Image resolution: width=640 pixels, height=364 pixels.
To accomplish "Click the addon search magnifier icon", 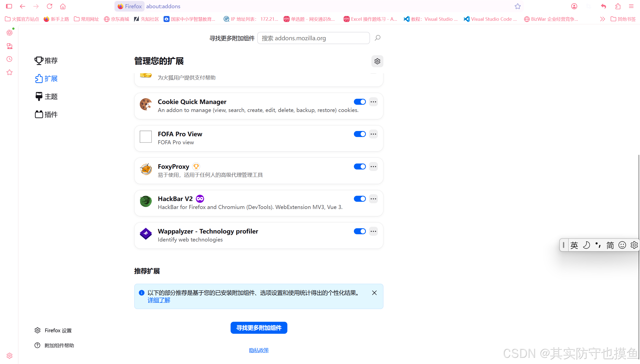I will tap(377, 38).
